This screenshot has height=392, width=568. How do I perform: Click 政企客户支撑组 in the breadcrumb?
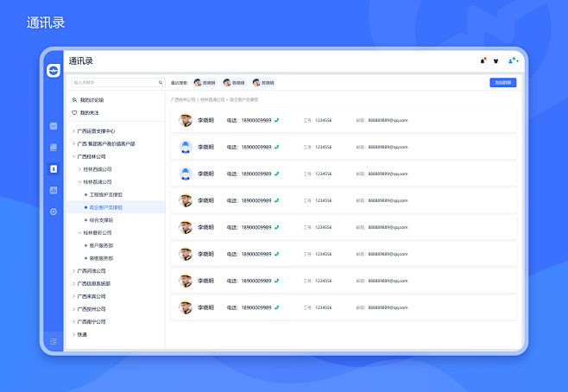pyautogui.click(x=243, y=99)
